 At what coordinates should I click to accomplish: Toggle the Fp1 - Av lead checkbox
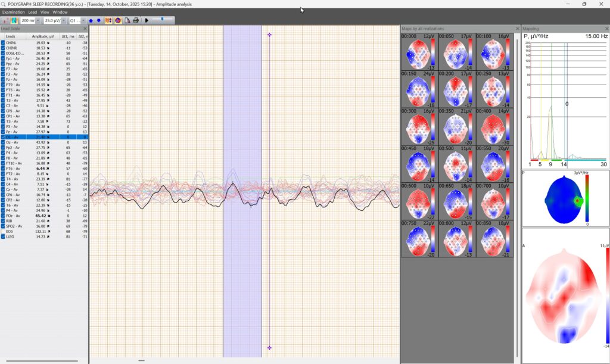3,59
